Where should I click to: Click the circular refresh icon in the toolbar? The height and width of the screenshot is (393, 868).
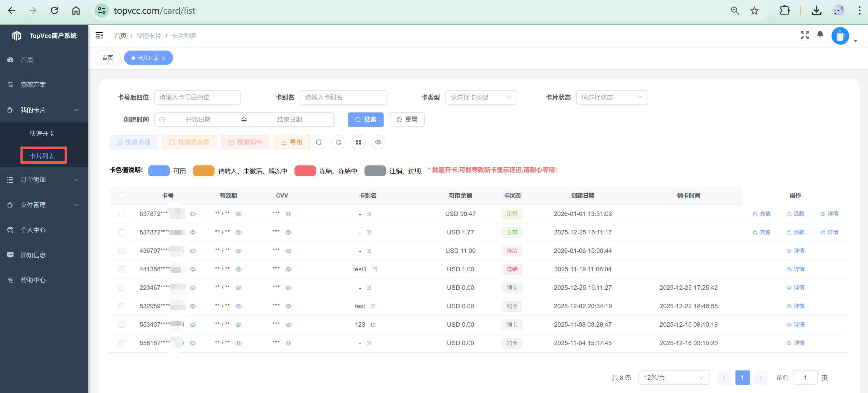pos(338,142)
